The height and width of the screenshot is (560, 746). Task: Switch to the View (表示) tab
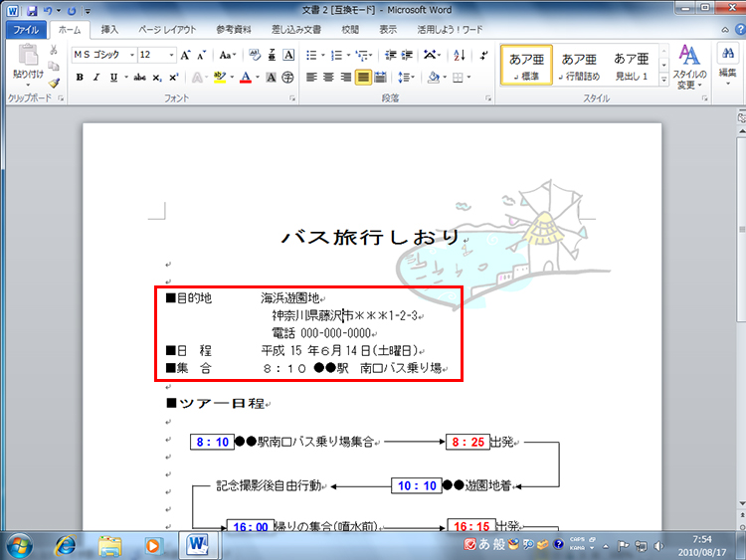388,30
